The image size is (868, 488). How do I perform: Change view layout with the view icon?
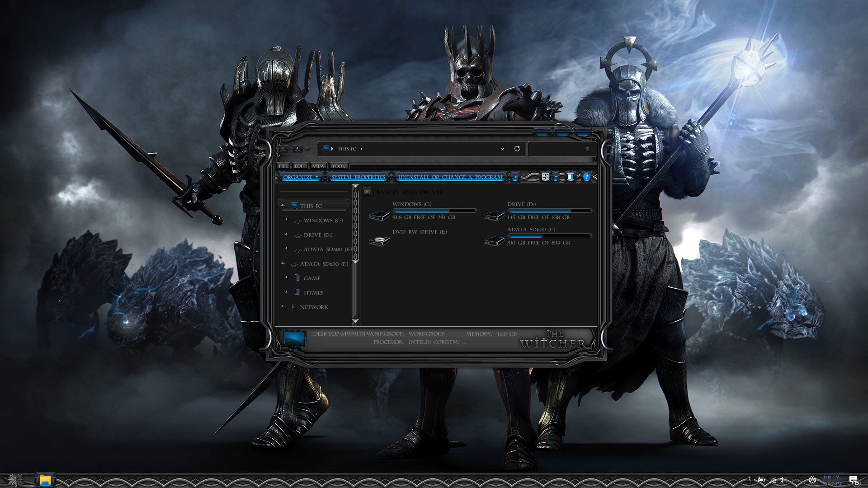click(x=546, y=177)
